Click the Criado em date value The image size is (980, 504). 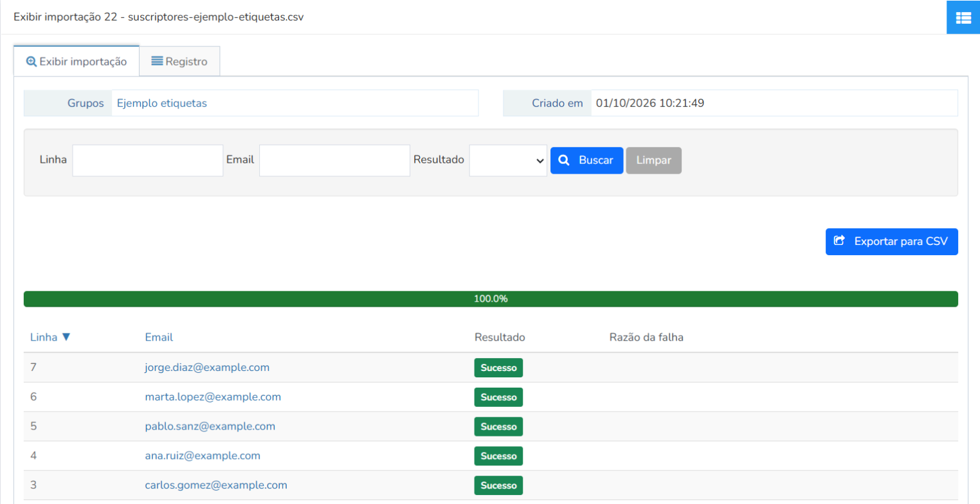click(x=650, y=103)
